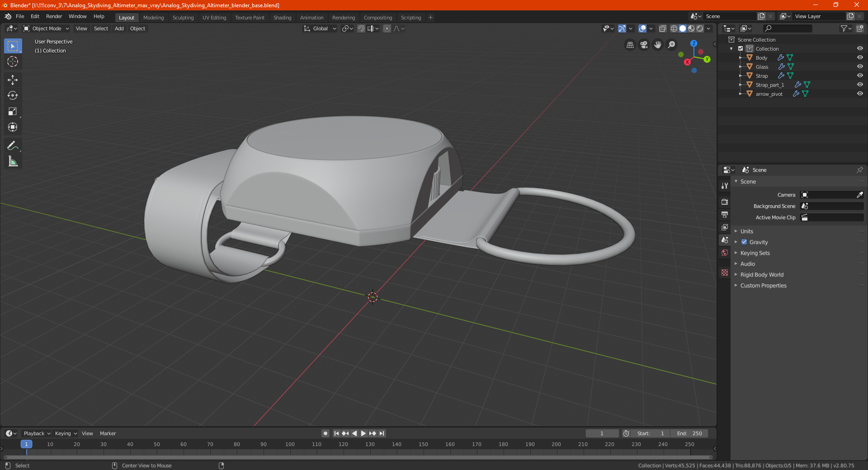Activate the Rotate tool
Viewport: 868px width, 470px height.
pyautogui.click(x=13, y=96)
